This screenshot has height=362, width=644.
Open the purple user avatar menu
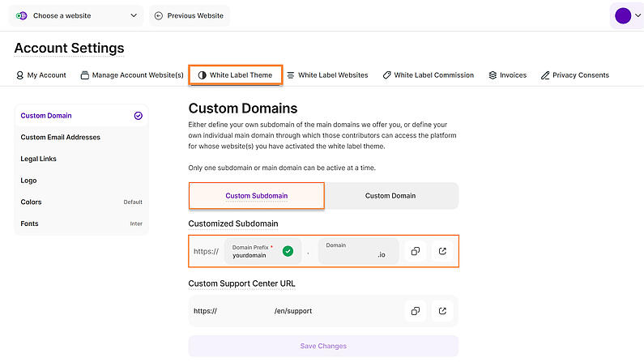click(x=623, y=15)
